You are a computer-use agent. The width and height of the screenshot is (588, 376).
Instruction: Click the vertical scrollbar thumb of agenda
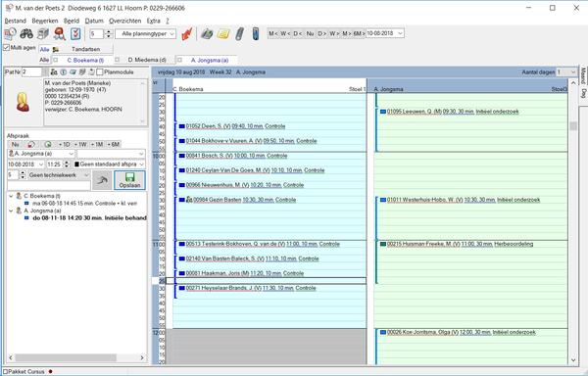click(x=573, y=126)
